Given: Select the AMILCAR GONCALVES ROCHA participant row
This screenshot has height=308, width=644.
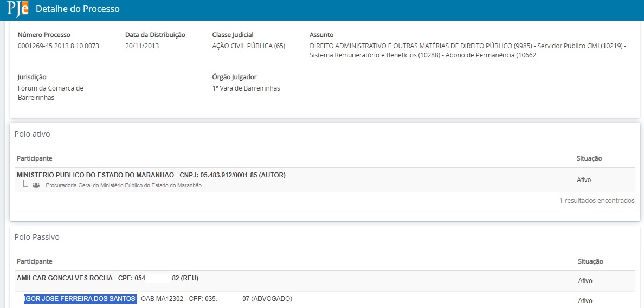Looking at the screenshot, I should 325,281.
